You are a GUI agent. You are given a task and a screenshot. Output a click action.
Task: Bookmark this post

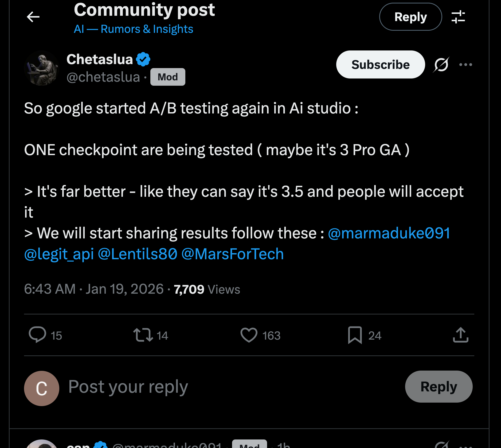click(x=355, y=335)
